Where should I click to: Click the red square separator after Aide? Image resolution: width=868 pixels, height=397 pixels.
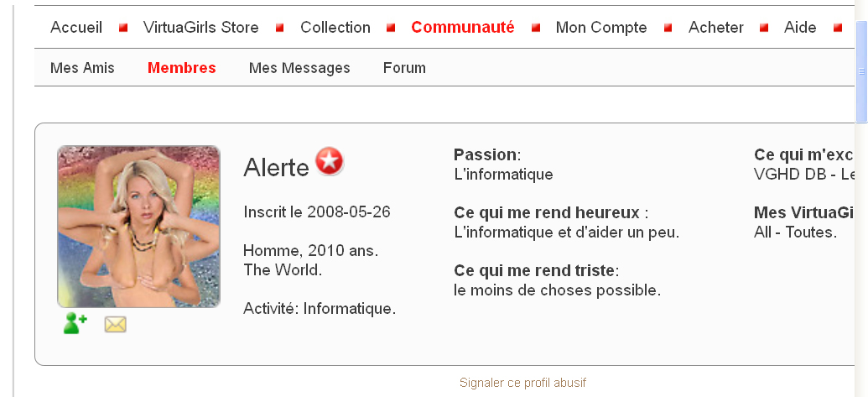click(x=837, y=28)
